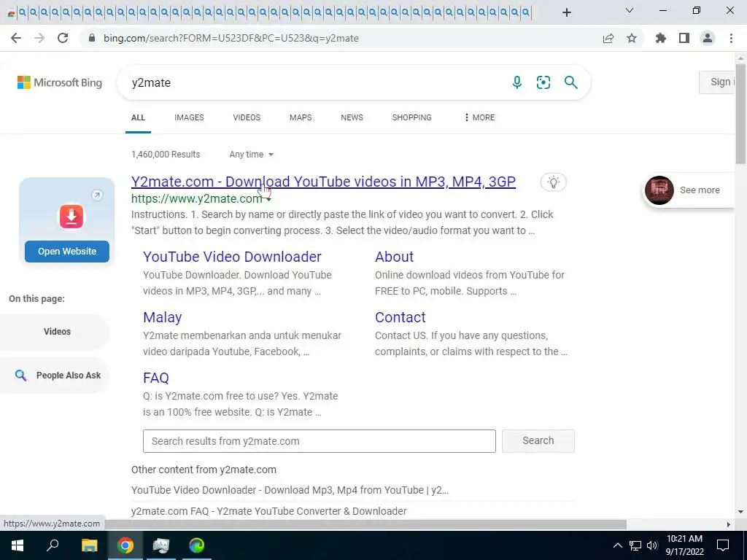Jump to Videos section on this page
This screenshot has height=560, width=747.
tap(55, 332)
